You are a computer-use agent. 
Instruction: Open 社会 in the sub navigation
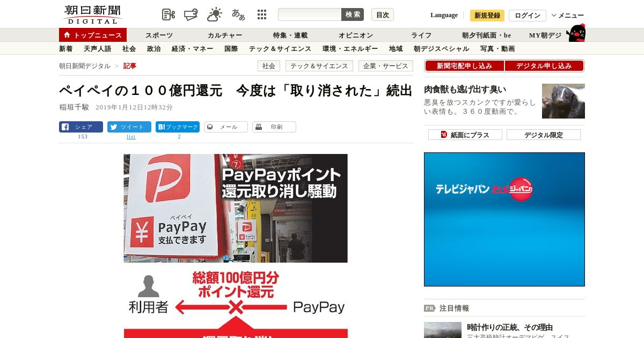(129, 49)
